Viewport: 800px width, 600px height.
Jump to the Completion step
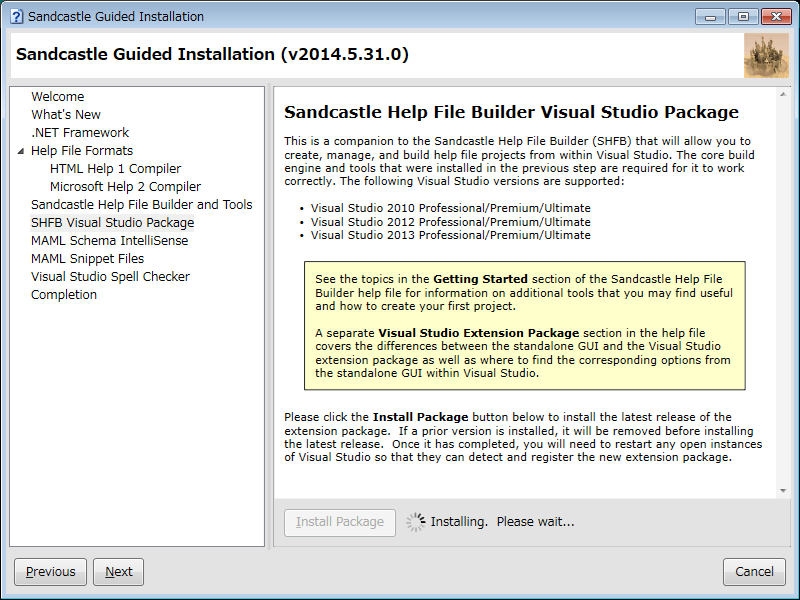(64, 294)
